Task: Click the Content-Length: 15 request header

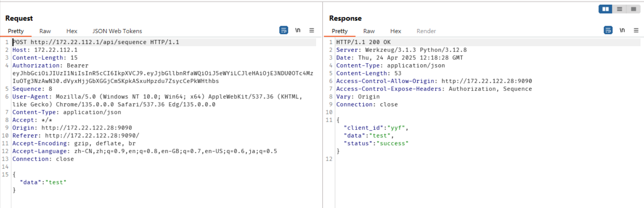Action: (x=45, y=58)
